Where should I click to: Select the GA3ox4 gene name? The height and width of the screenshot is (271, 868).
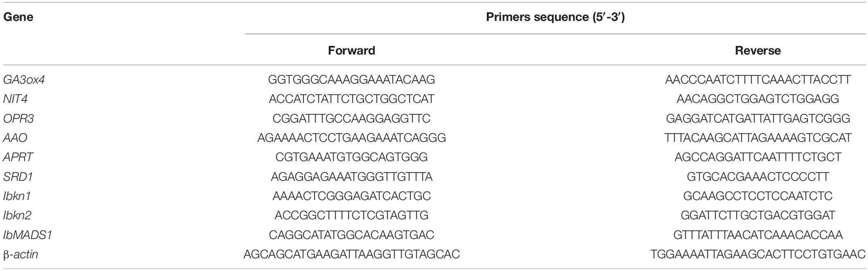[24, 80]
